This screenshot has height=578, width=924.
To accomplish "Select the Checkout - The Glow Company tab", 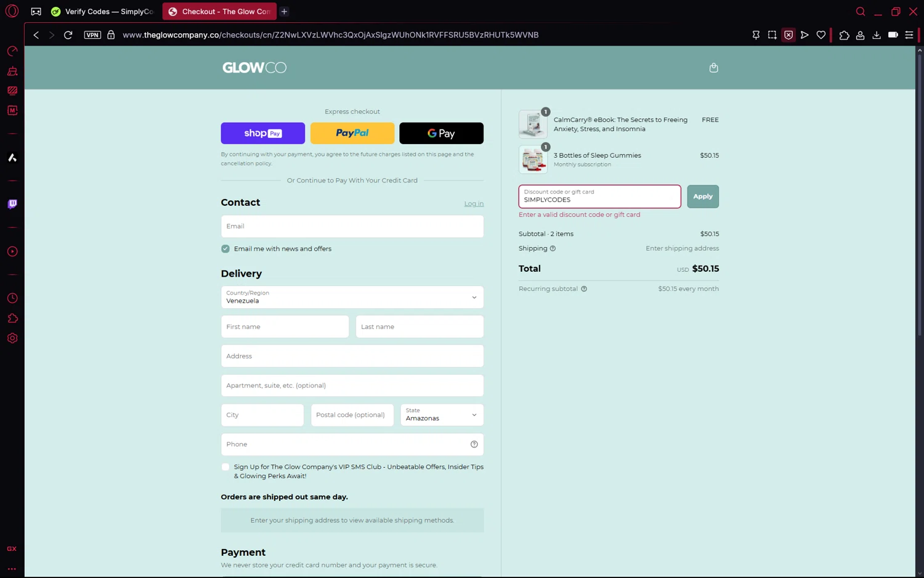I will (x=219, y=11).
